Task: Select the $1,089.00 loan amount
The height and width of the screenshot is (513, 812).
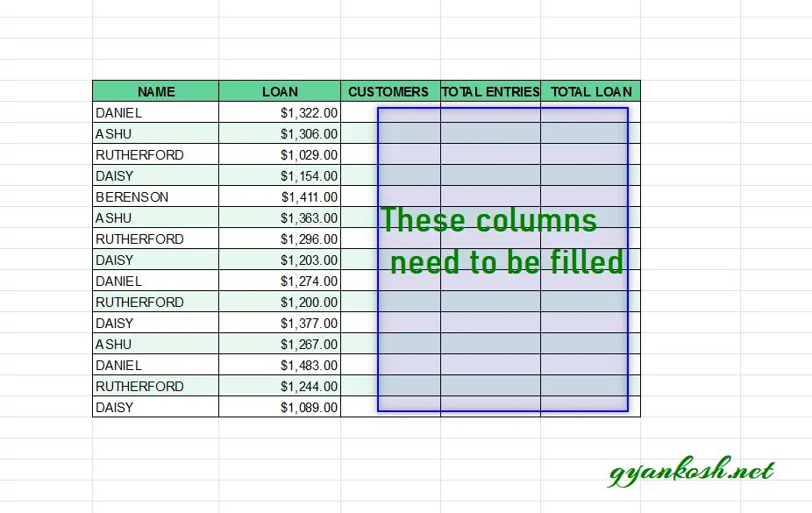Action: (x=280, y=407)
